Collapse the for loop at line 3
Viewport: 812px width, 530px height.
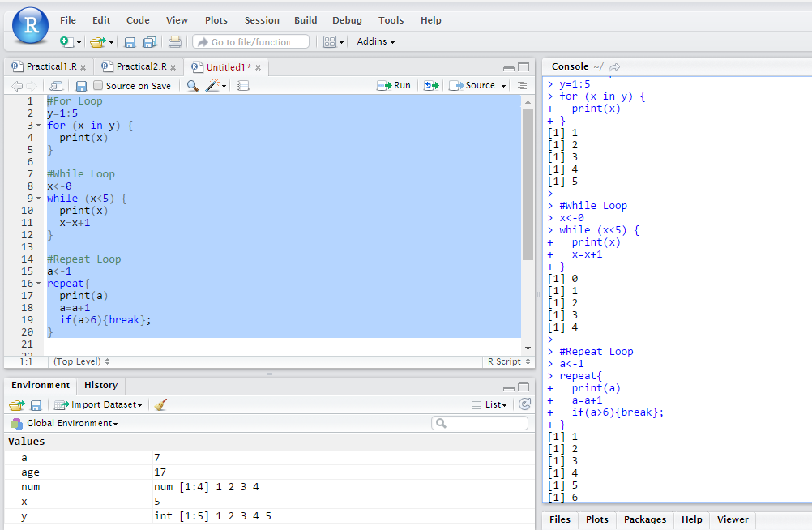[x=37, y=125]
